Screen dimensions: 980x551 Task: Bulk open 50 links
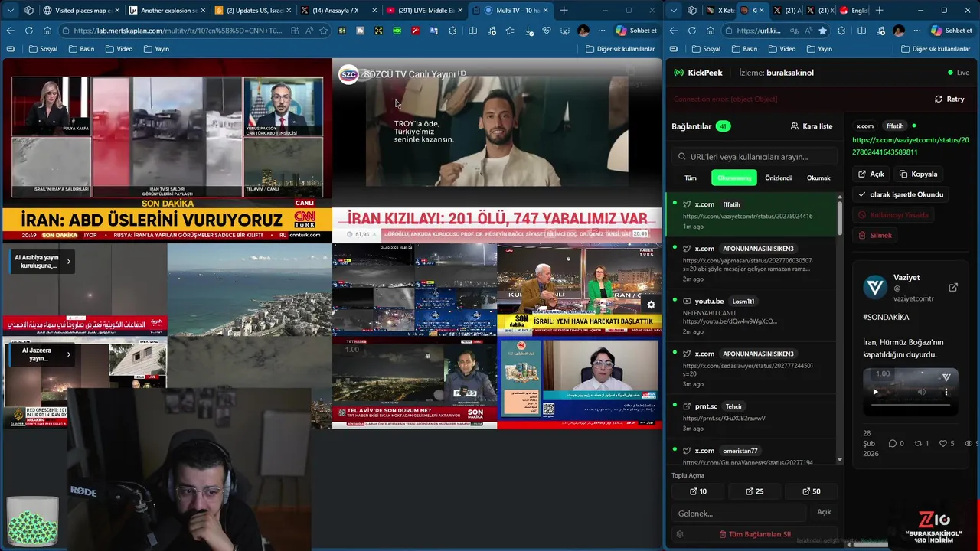(811, 491)
